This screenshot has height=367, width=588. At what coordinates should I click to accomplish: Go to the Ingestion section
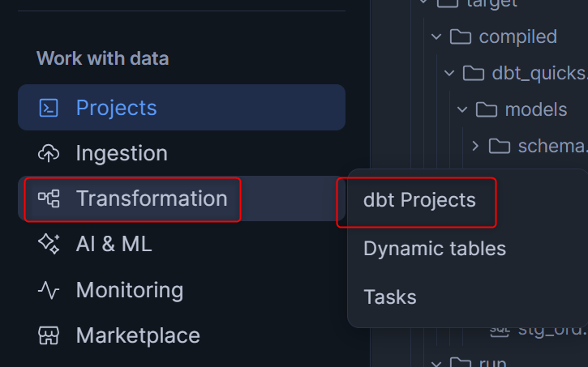point(122,153)
